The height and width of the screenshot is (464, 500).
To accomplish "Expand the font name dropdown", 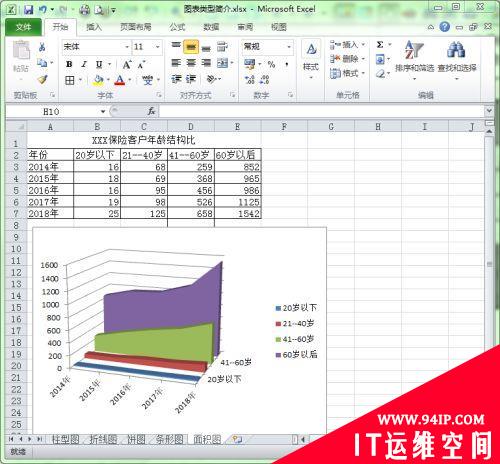I will 127,47.
